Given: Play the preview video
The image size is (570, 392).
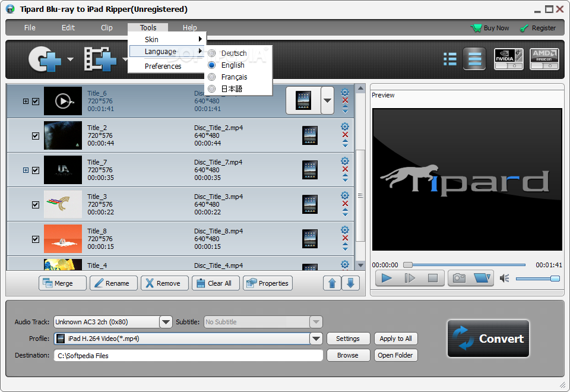Looking at the screenshot, I should (387, 279).
